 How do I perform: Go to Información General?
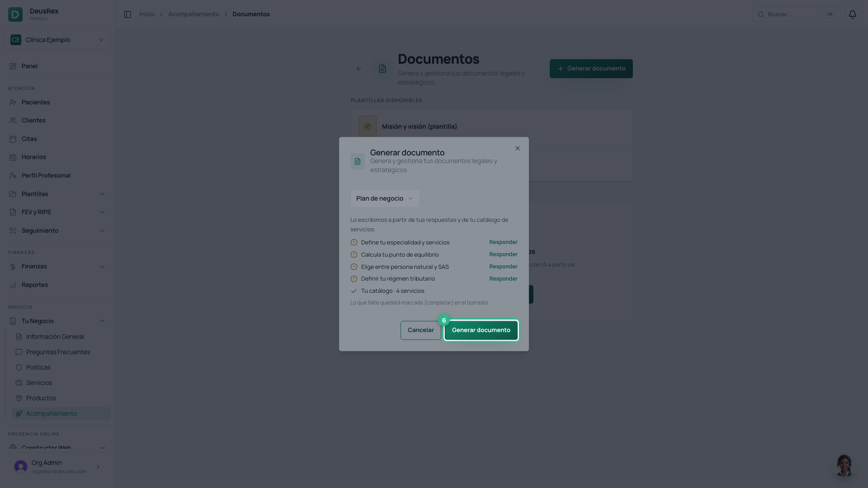click(x=61, y=337)
